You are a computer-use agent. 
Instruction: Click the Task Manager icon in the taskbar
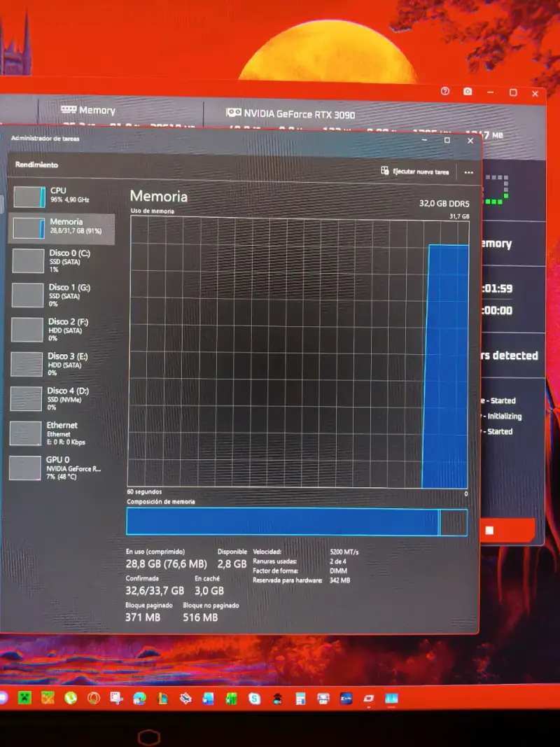pyautogui.click(x=391, y=699)
